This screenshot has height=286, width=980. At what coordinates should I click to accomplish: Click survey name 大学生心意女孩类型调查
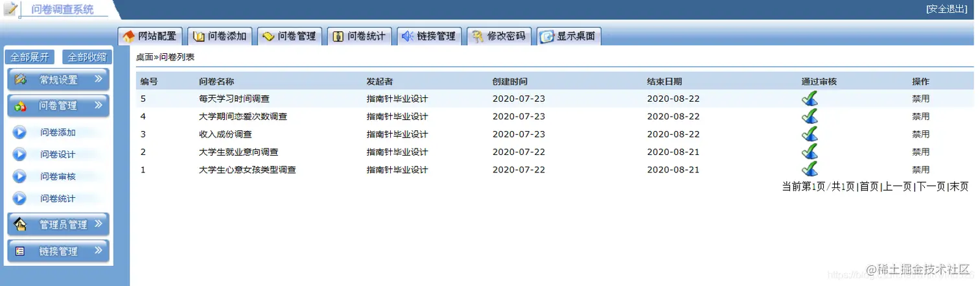click(248, 169)
